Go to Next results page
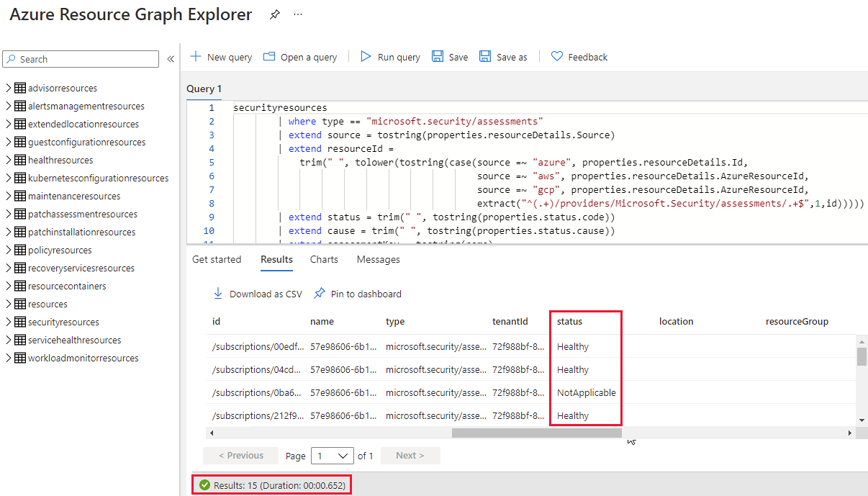 [410, 456]
